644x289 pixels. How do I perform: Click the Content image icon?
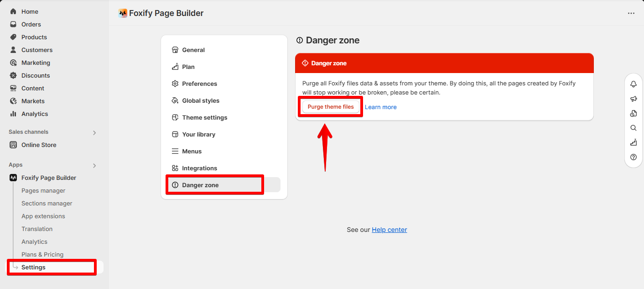coord(13,88)
